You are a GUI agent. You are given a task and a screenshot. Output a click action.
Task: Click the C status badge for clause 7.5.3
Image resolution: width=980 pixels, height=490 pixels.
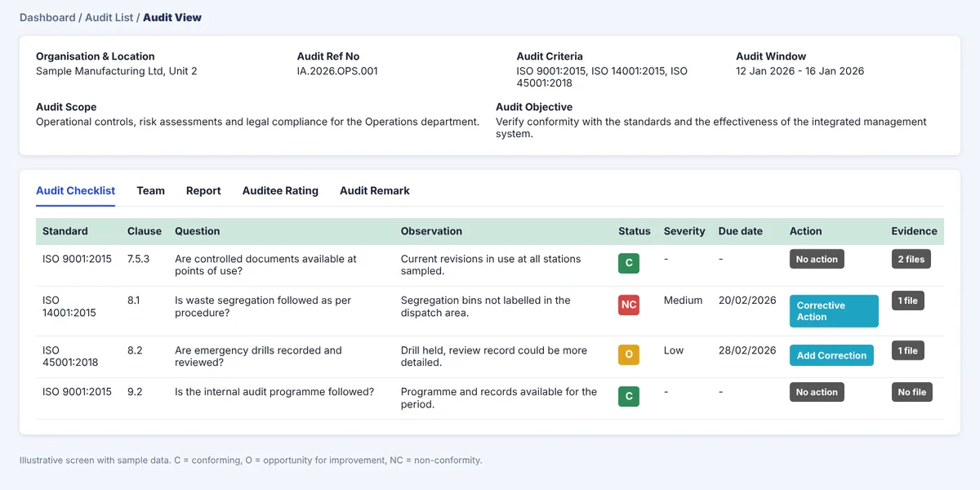click(x=629, y=263)
